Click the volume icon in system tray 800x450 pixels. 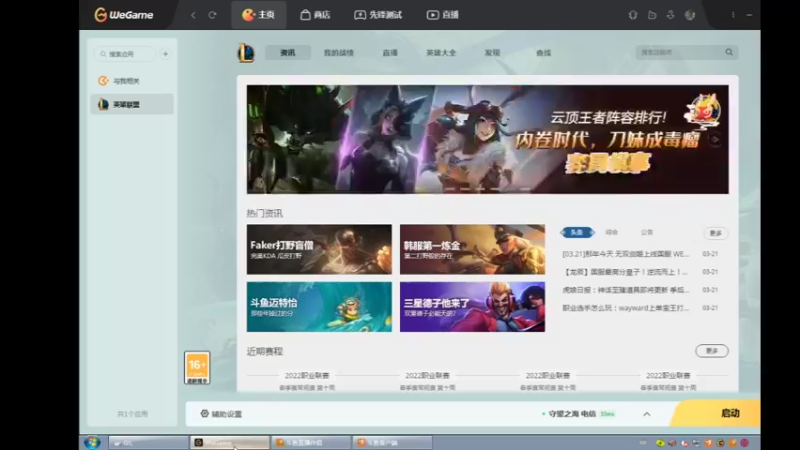[672, 443]
